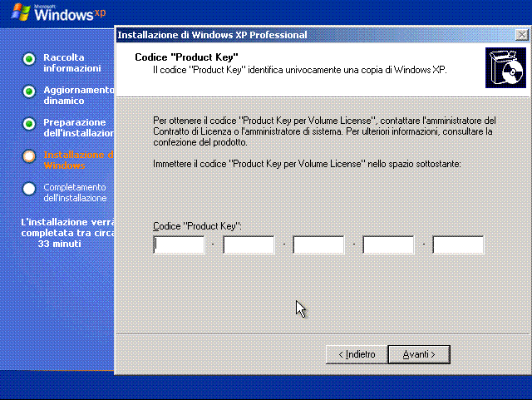Click the fifth Product Key field

(458, 244)
